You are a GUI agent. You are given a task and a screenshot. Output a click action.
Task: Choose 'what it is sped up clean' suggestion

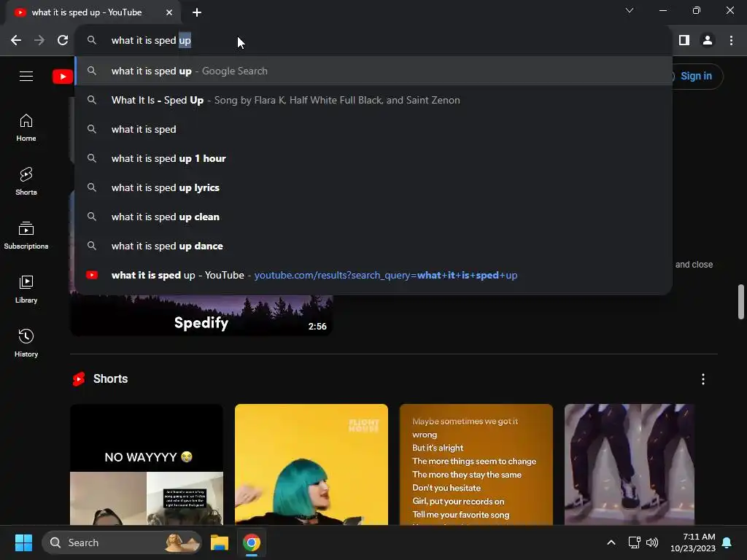[373, 217]
